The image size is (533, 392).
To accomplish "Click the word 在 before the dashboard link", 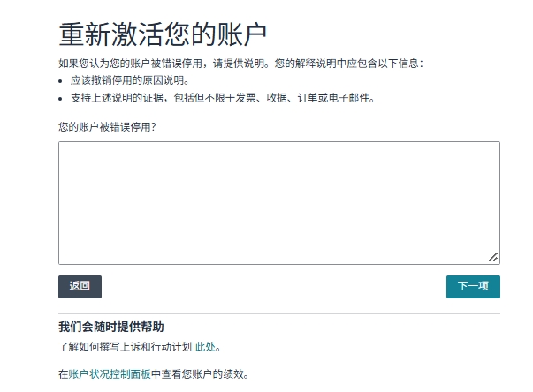I will click(64, 374).
